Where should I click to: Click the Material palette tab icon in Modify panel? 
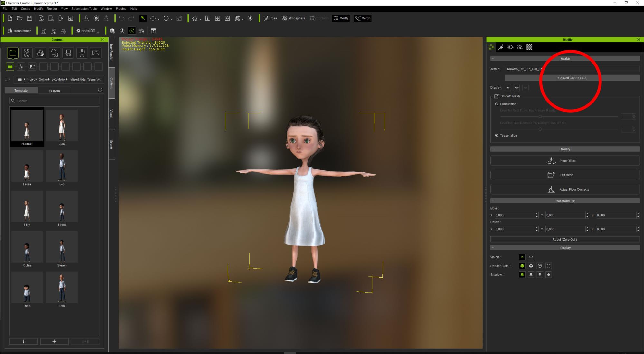coord(519,47)
